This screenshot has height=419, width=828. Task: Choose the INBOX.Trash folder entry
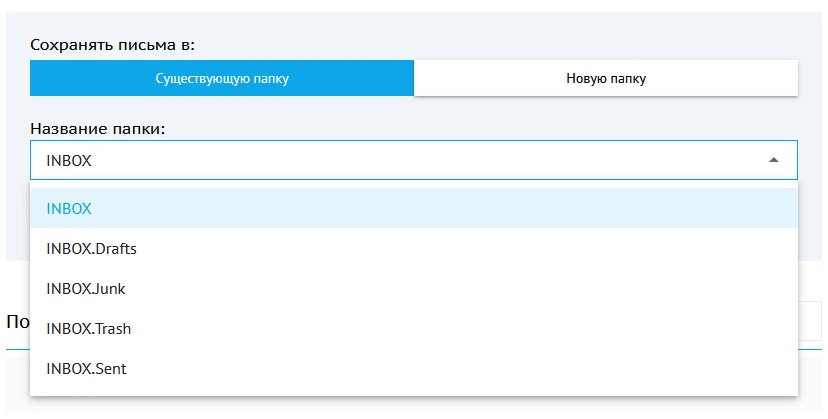[88, 329]
